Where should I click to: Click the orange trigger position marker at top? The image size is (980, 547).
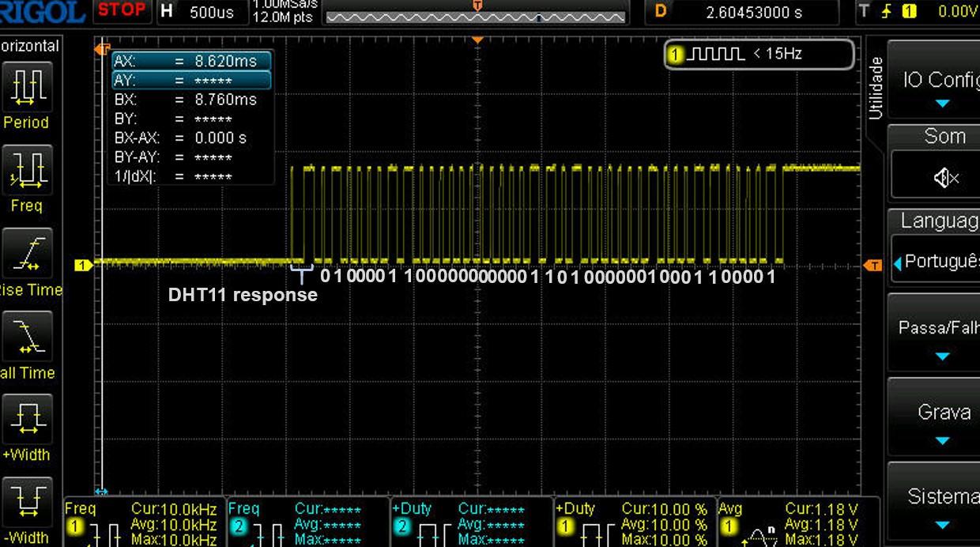[477, 39]
